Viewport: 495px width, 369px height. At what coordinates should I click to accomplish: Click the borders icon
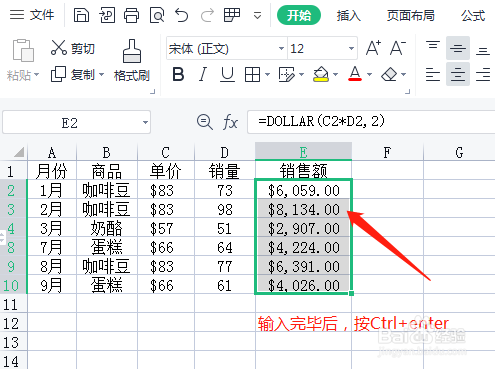pos(252,74)
